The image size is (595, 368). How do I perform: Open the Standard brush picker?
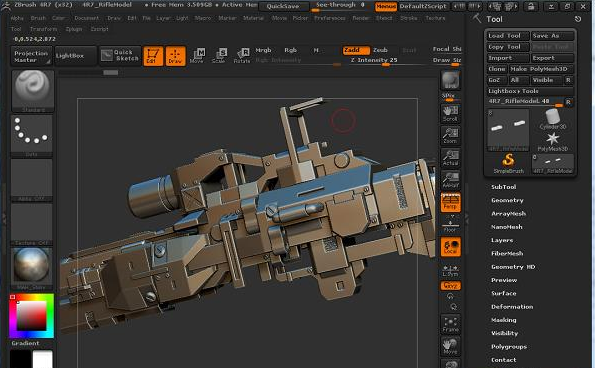pyautogui.click(x=32, y=91)
